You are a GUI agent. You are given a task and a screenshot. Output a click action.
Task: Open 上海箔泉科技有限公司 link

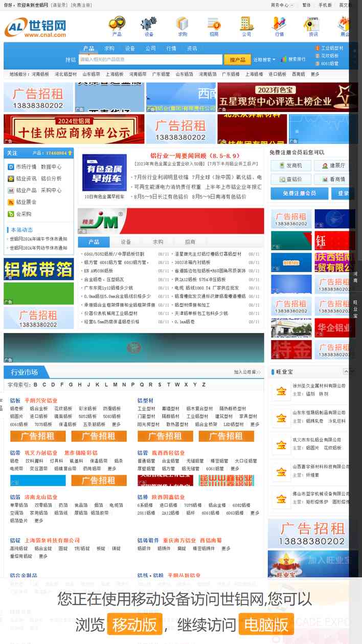52,540
